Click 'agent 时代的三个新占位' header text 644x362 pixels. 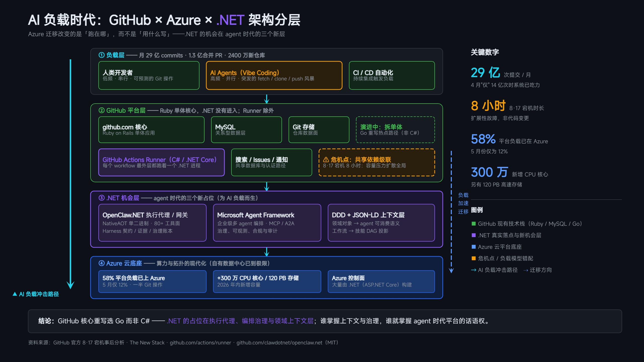tap(206, 198)
